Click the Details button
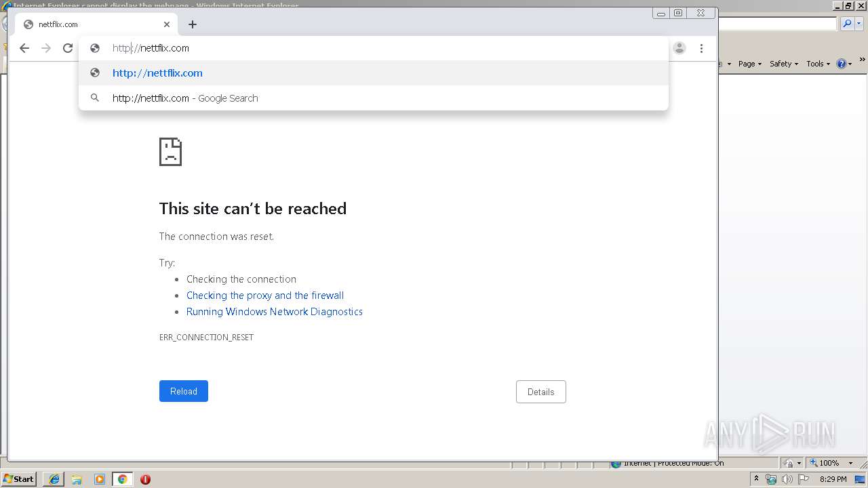Screen dimensions: 868x488 (x=541, y=392)
